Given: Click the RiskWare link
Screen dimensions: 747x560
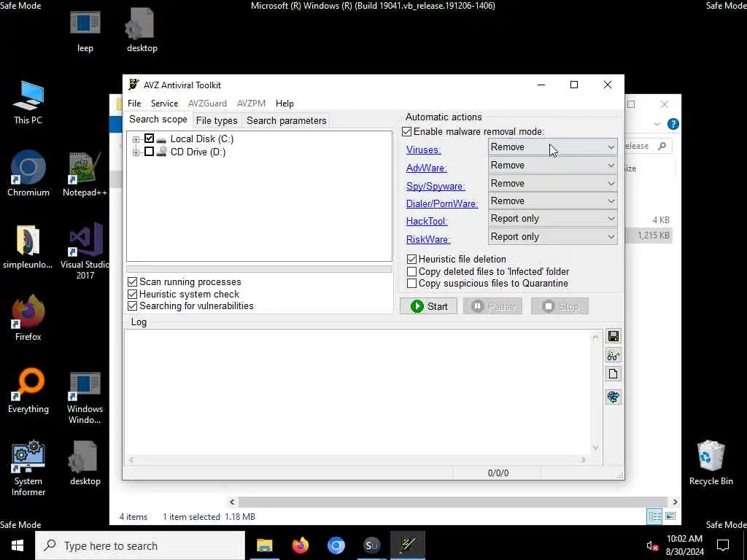Looking at the screenshot, I should [427, 239].
